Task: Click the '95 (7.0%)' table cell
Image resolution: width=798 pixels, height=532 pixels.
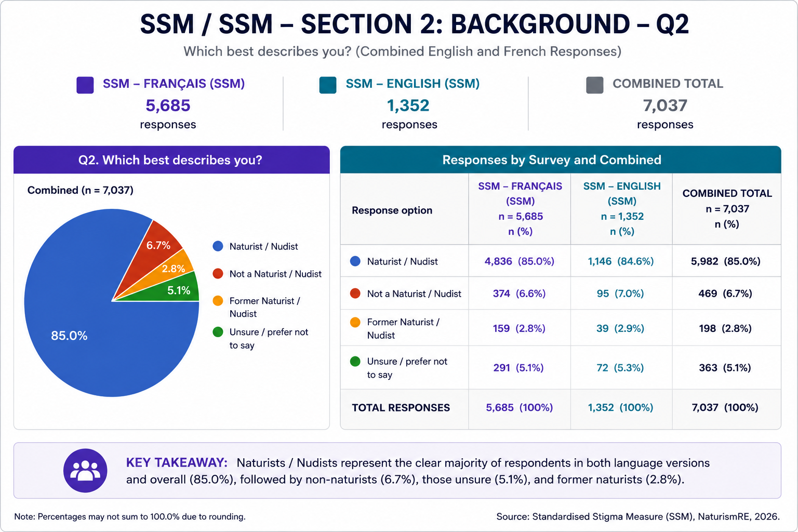Action: coord(620,294)
